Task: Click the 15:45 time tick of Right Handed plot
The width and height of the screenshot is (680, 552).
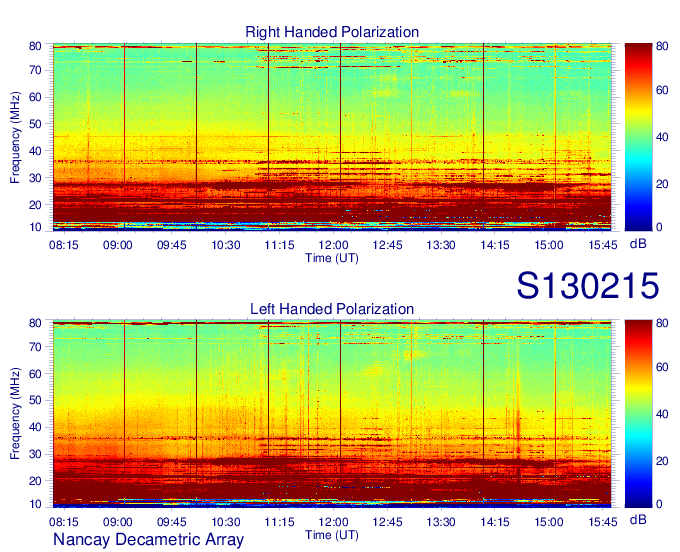Action: click(603, 245)
